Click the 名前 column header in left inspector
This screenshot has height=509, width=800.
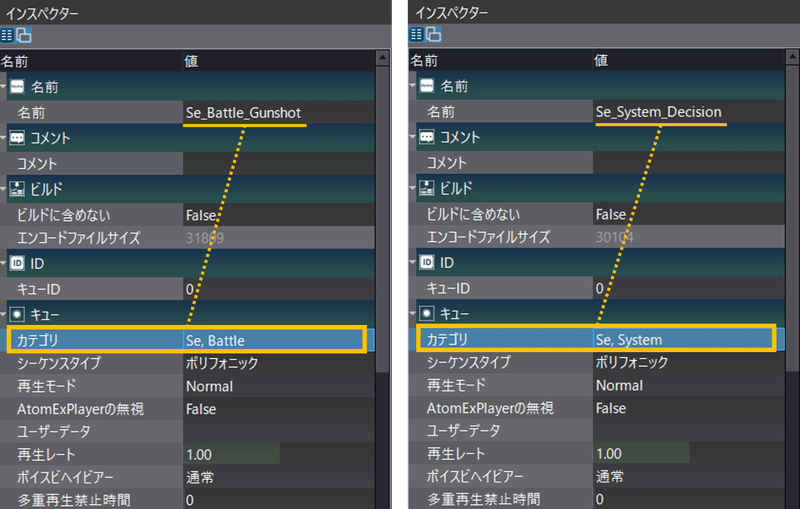pos(91,61)
